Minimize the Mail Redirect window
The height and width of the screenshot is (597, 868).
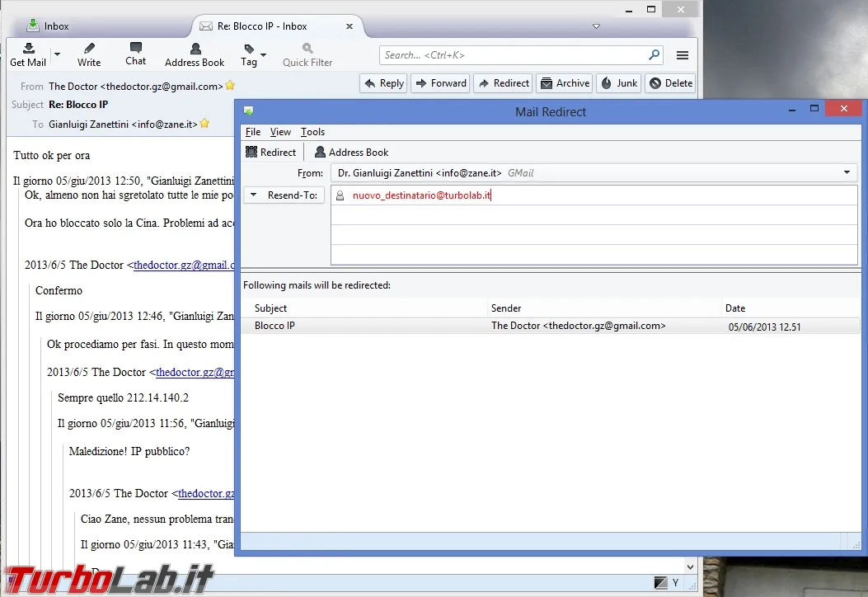click(792, 110)
